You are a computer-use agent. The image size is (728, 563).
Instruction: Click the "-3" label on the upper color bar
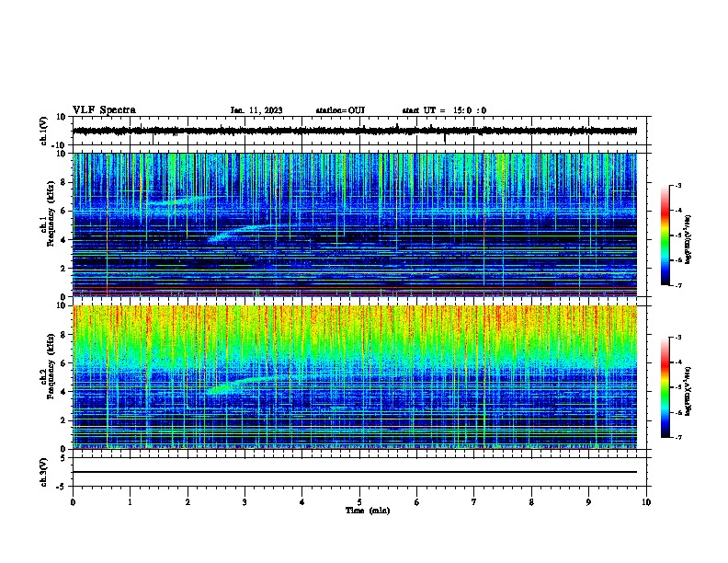[x=677, y=185]
